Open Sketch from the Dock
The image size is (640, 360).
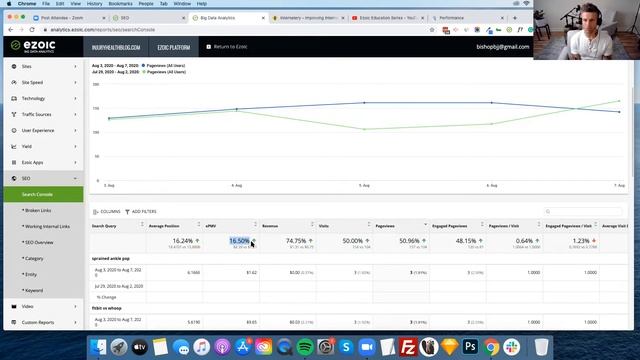coord(449,347)
